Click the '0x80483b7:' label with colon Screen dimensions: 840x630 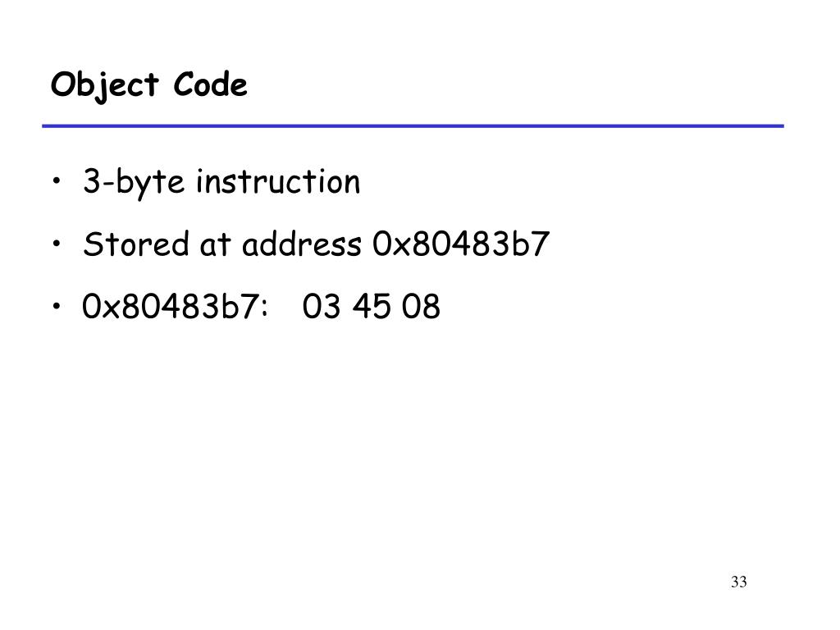coord(175,307)
